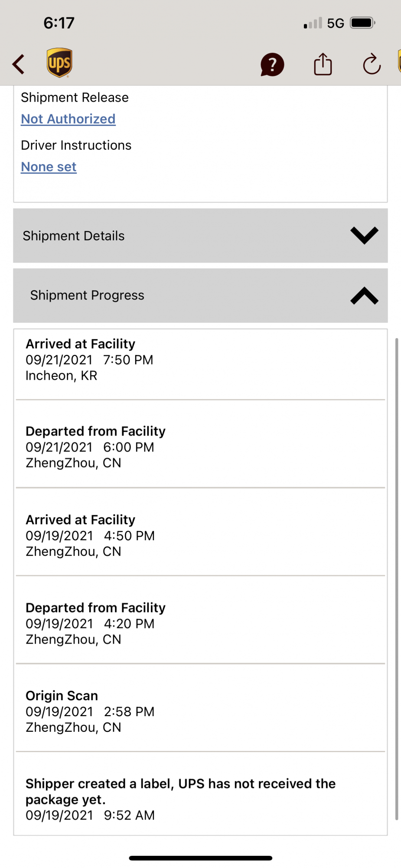Tap the refresh icon
The height and width of the screenshot is (868, 401).
[372, 64]
